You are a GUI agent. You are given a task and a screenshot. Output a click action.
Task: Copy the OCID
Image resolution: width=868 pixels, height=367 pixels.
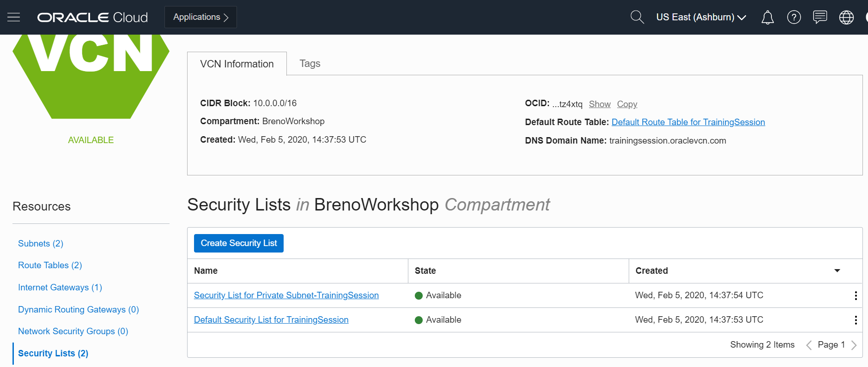tap(627, 104)
